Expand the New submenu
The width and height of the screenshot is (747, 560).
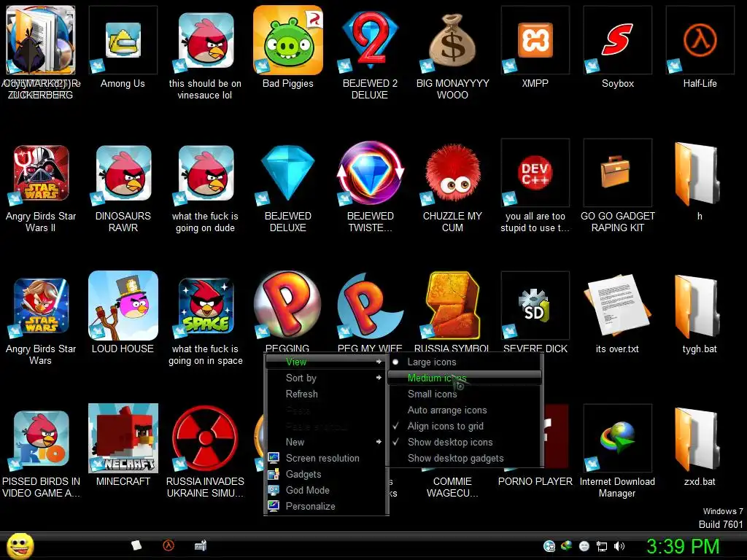(325, 443)
